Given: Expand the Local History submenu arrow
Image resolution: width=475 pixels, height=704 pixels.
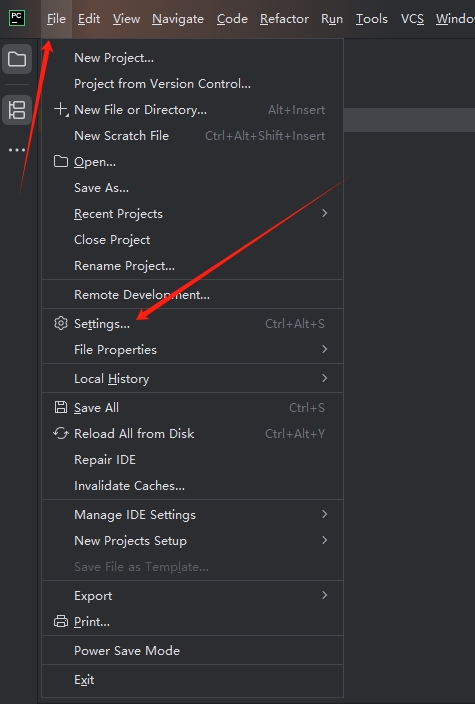Looking at the screenshot, I should click(x=325, y=378).
